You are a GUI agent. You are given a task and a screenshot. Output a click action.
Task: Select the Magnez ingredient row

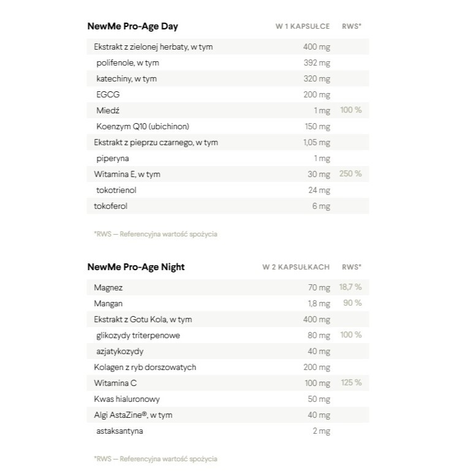[x=109, y=287]
